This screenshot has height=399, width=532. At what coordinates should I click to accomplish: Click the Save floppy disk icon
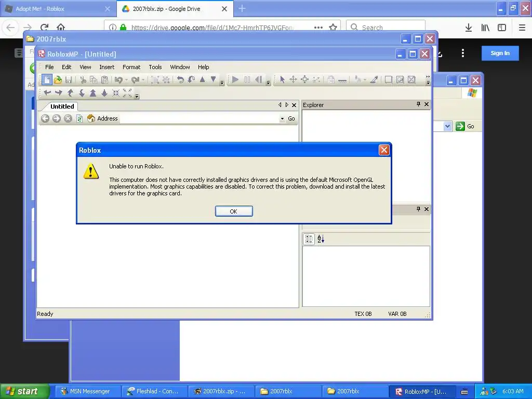point(69,79)
